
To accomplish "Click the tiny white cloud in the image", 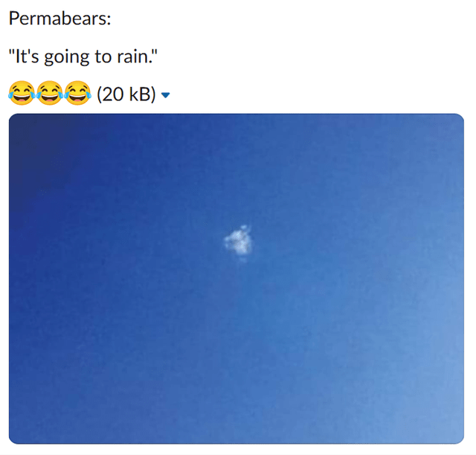I will (238, 242).
